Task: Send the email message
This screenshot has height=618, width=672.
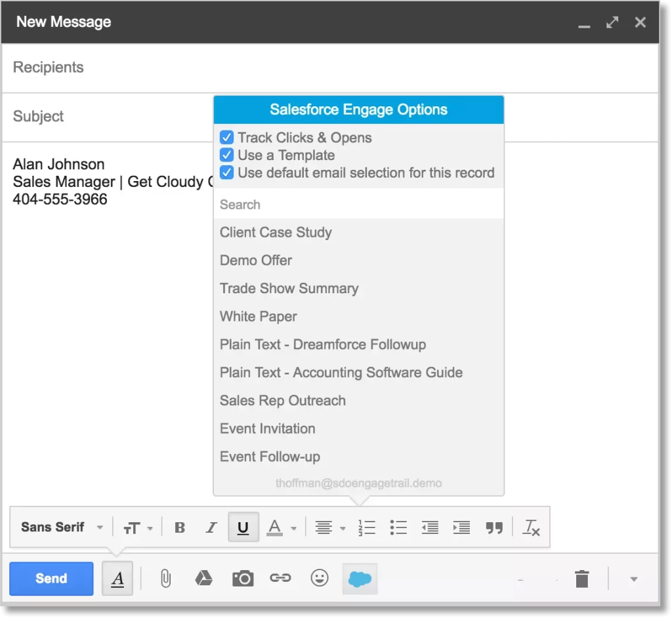Action: [x=51, y=579]
